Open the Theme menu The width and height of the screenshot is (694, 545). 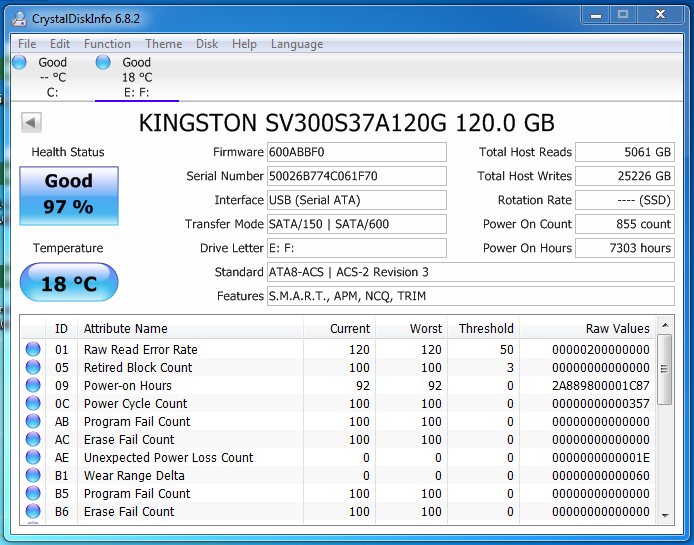(163, 44)
